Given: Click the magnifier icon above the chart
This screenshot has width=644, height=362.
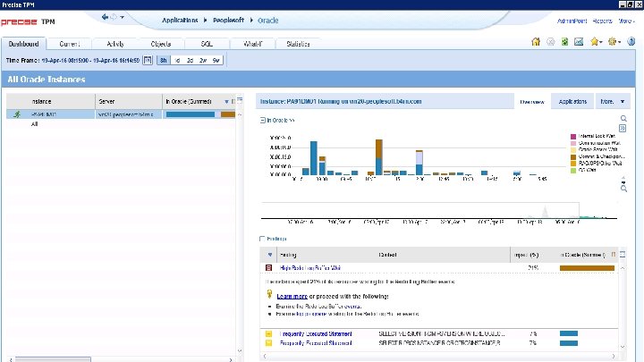Looking at the screenshot, I should [x=623, y=119].
